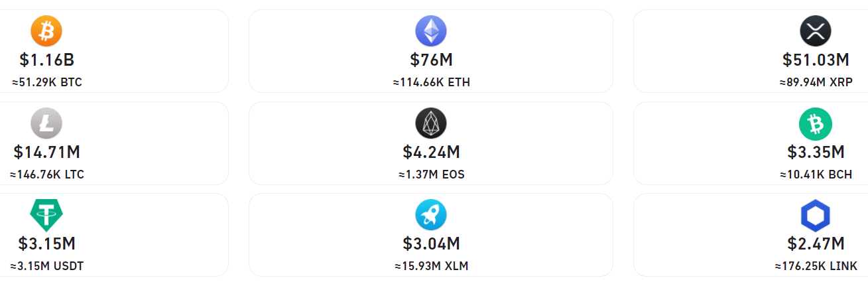Select the ≈10.41K BCH label
Image resolution: width=868 pixels, height=286 pixels.
pos(816,175)
